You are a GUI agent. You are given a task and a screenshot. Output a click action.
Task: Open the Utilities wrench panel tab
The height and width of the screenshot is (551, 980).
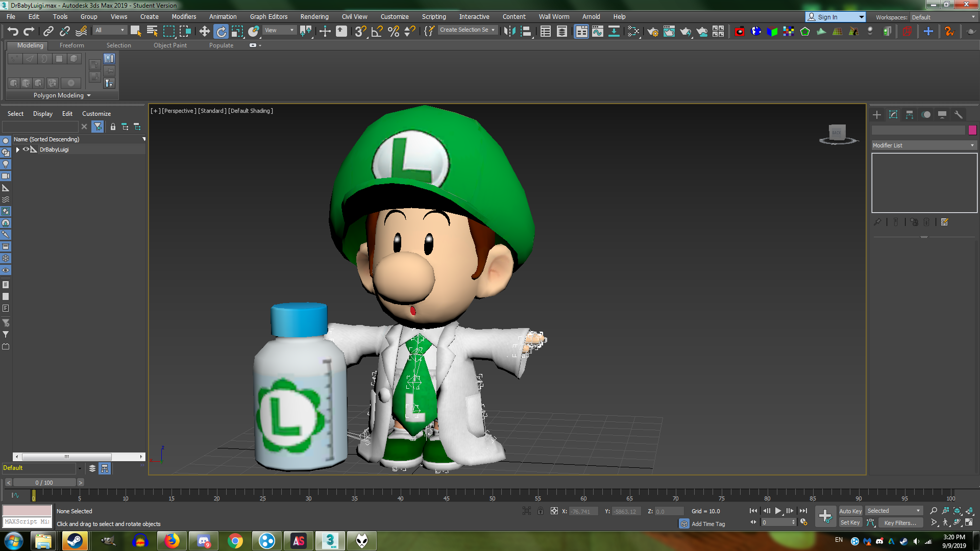point(959,115)
